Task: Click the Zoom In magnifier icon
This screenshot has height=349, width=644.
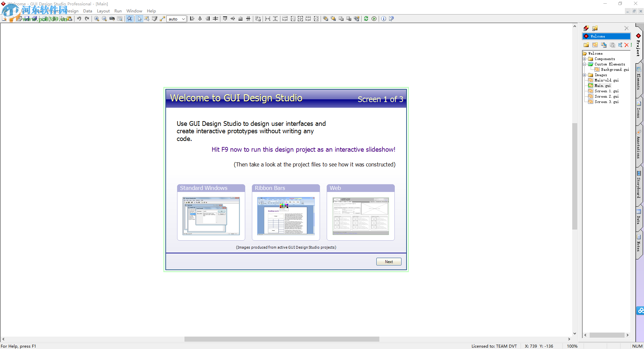Action: 97,19
